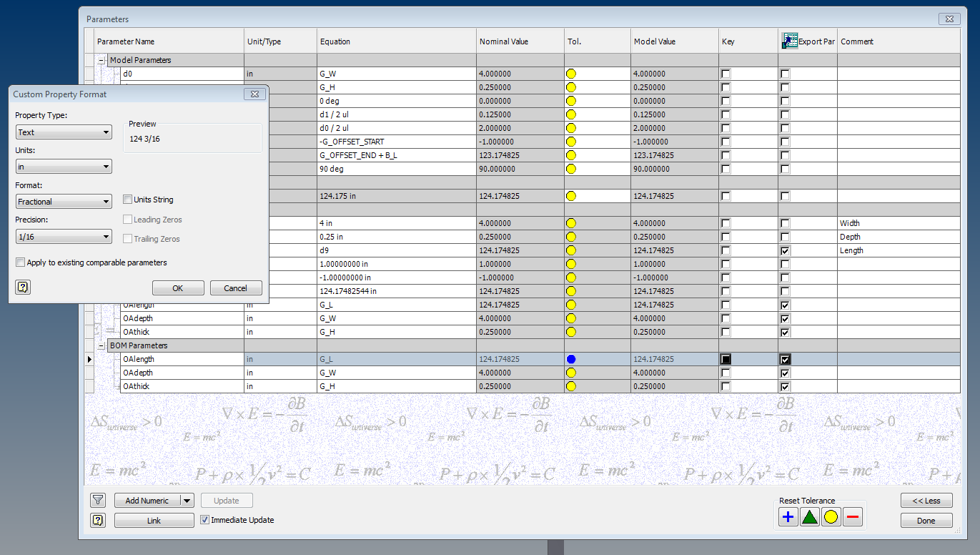The width and height of the screenshot is (980, 555).
Task: Click the row selector arrow beside BOM OAlength
Action: click(89, 359)
